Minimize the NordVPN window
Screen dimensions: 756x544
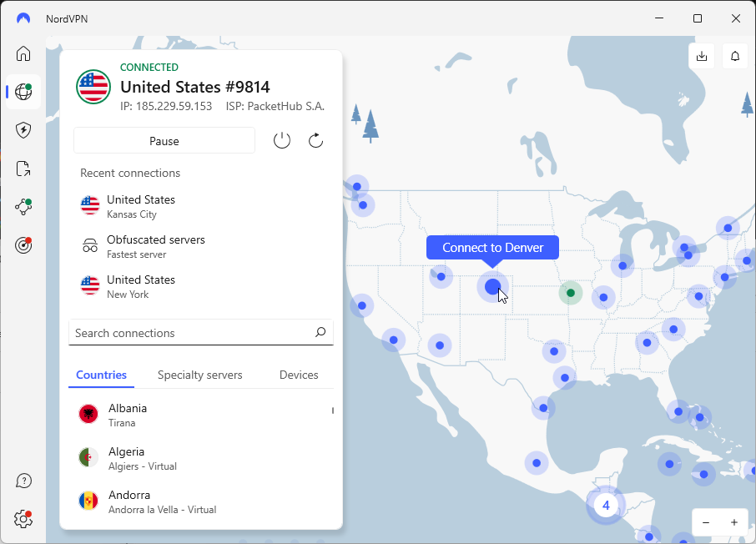659,18
